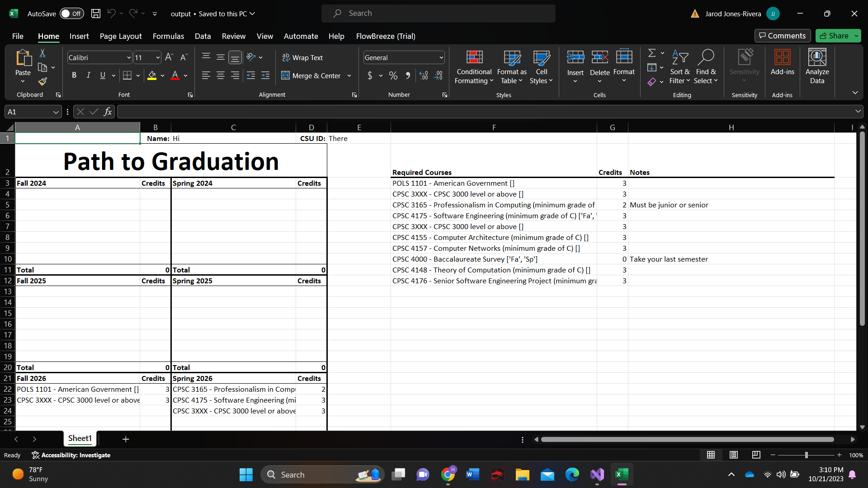Switch to the Formulas tab

pos(168,36)
